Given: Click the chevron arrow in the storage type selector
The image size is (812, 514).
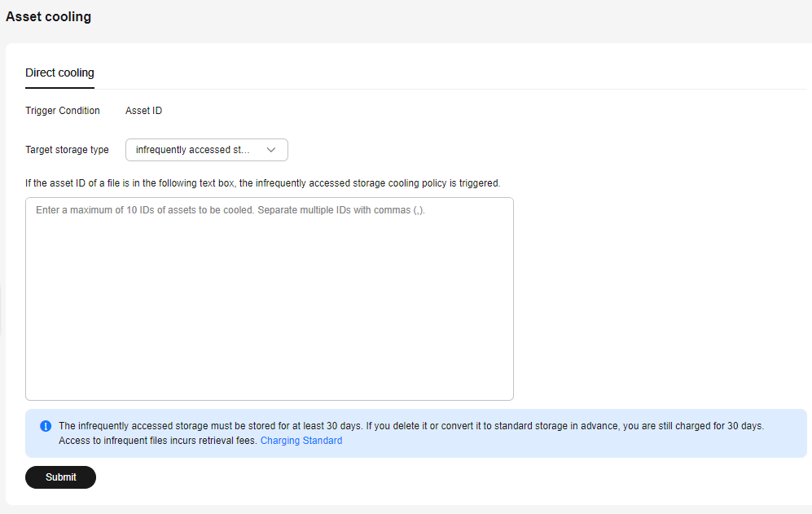Looking at the screenshot, I should [x=271, y=150].
